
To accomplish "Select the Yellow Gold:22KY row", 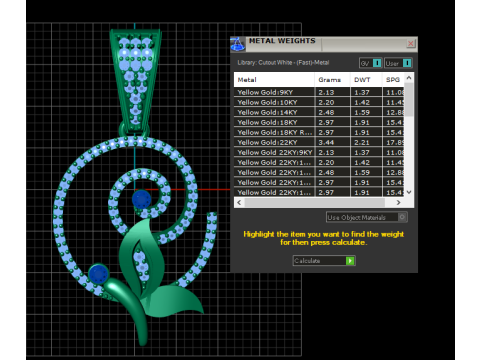I will coord(319,142).
